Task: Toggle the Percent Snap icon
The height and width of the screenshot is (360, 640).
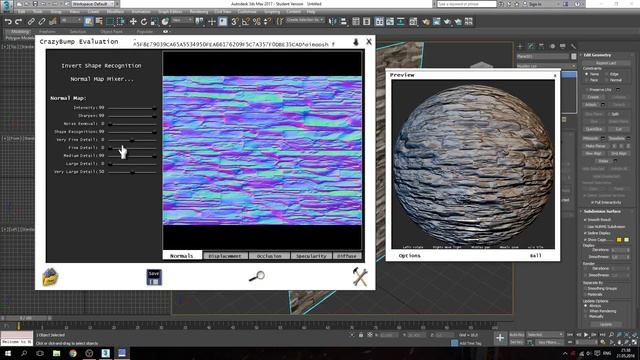Action: coord(257,21)
